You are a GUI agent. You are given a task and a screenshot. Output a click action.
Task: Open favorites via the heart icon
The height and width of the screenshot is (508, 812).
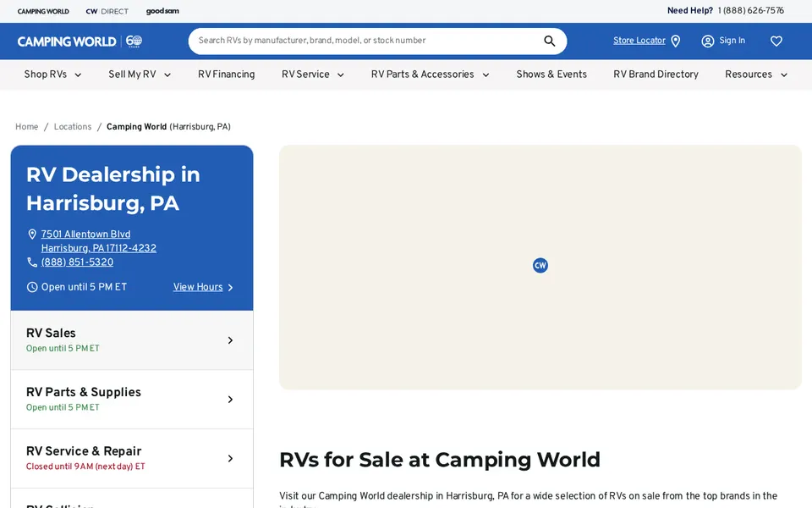pos(776,41)
